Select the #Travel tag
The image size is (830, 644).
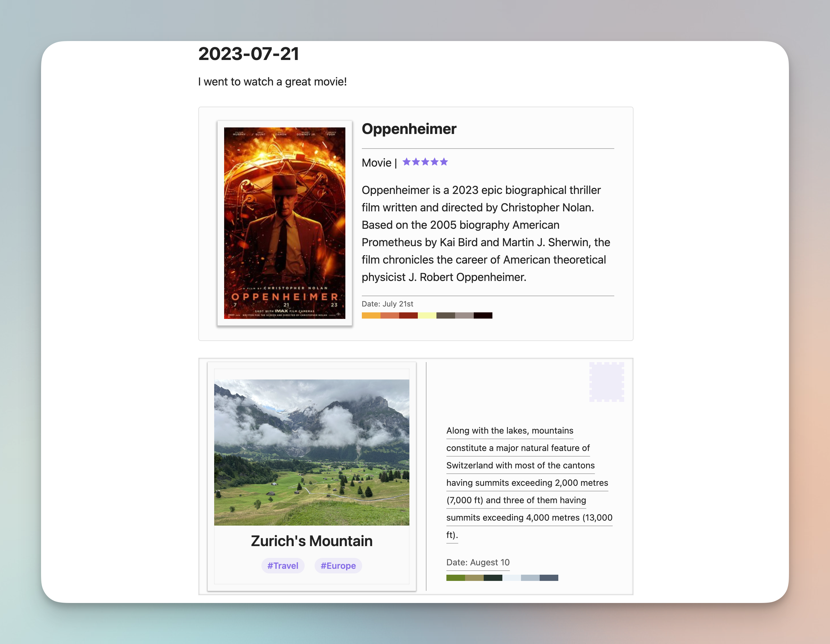click(283, 566)
